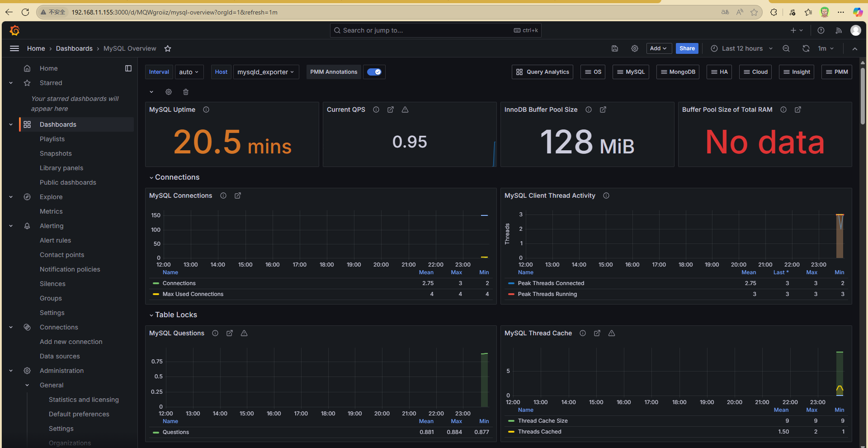Toggle Questions series in legend
Viewport: 868px width, 448px height.
(x=176, y=432)
